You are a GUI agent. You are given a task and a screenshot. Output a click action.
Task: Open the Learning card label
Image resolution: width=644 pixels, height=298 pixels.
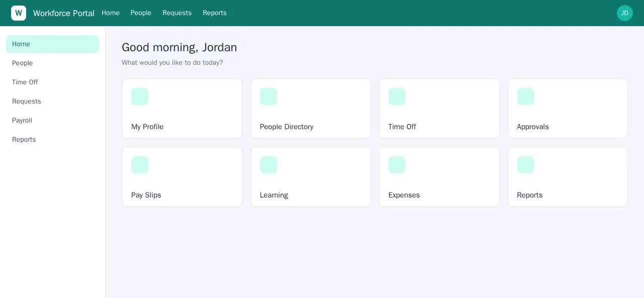tap(274, 195)
